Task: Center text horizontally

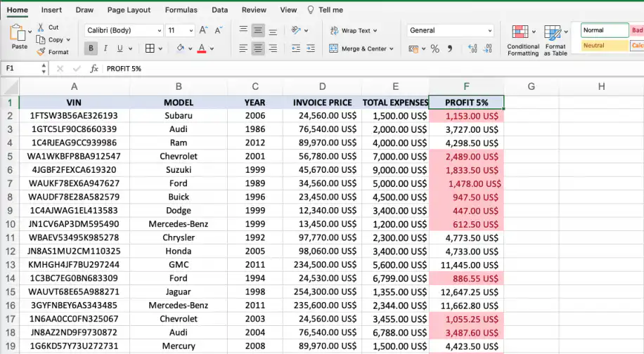Action: tap(258, 48)
